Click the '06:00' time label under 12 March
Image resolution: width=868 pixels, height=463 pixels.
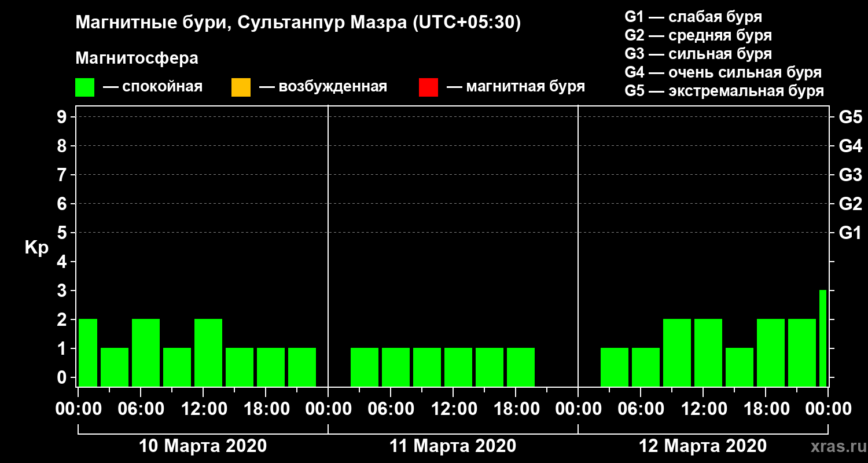pos(642,409)
